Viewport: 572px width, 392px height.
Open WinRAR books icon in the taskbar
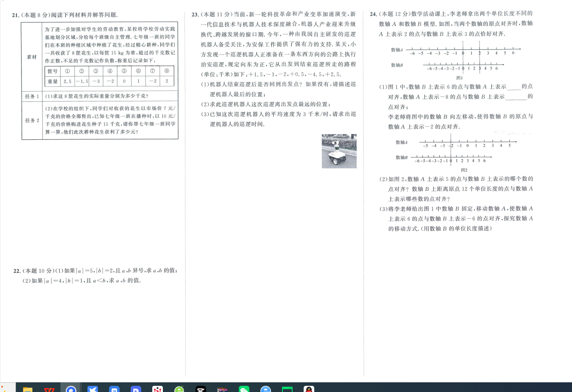click(x=222, y=388)
